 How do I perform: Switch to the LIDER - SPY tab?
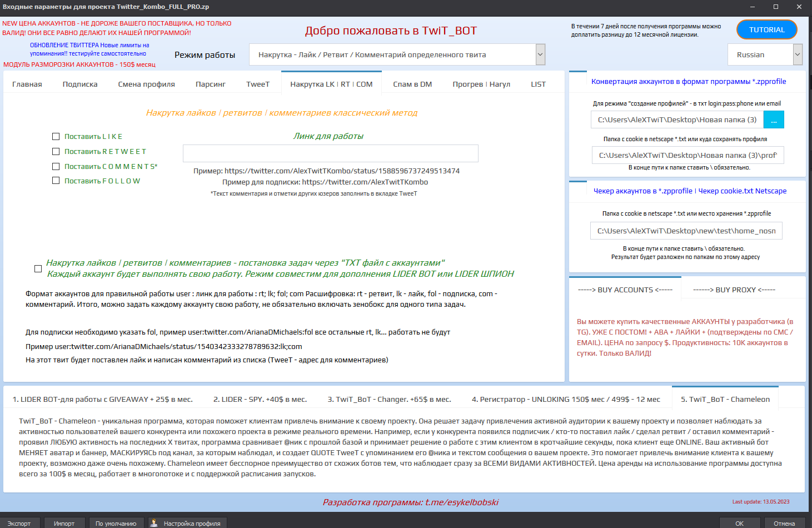click(x=260, y=399)
